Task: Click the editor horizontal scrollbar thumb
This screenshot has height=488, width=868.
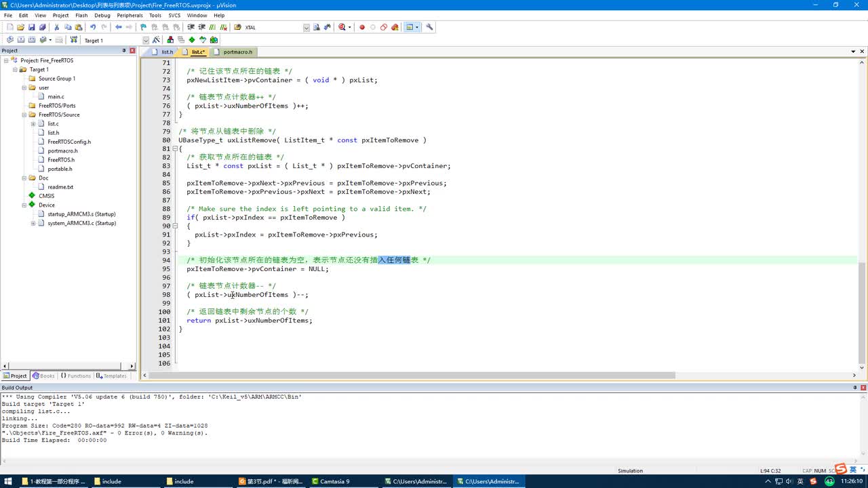Action: [412, 375]
